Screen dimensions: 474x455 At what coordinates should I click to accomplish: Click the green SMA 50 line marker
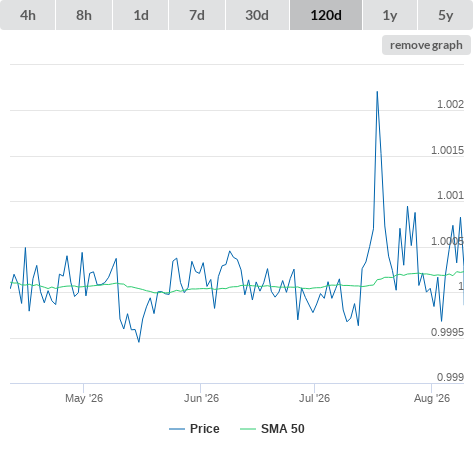point(248,429)
